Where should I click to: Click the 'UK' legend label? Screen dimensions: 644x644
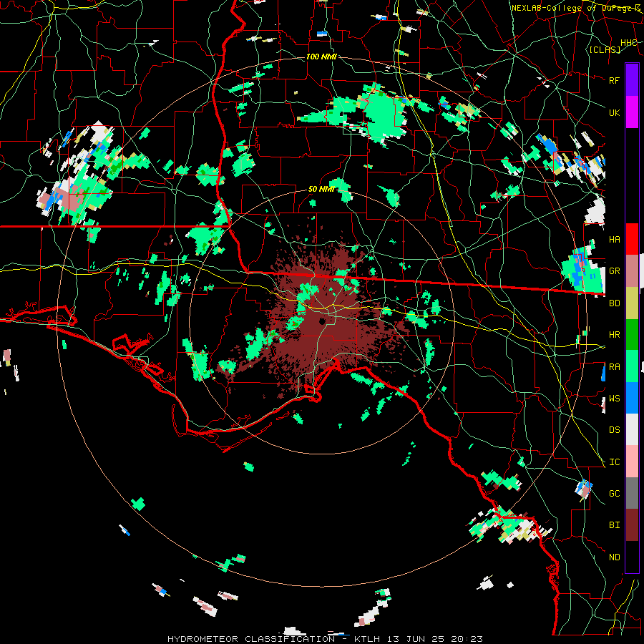pyautogui.click(x=614, y=112)
